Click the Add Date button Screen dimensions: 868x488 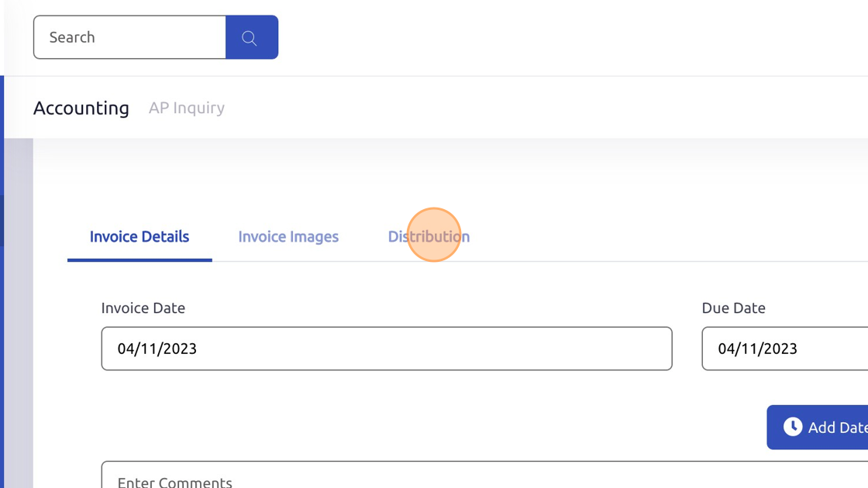point(818,427)
